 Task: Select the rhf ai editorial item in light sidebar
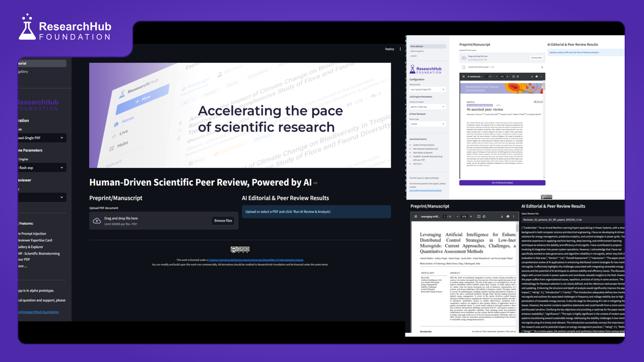(x=428, y=46)
